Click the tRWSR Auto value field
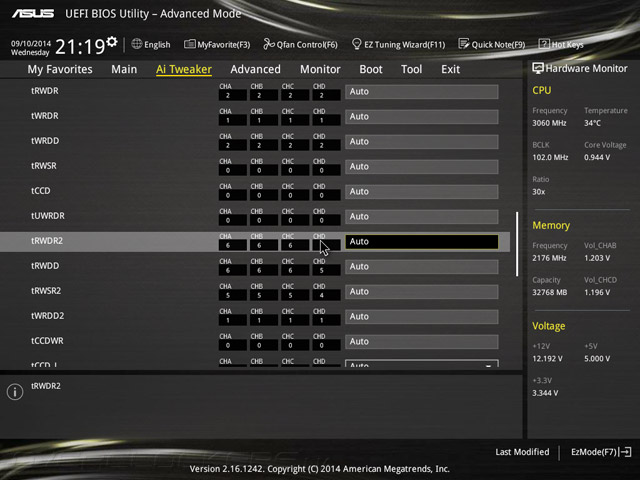Viewport: 640px width, 480px height. [x=422, y=167]
